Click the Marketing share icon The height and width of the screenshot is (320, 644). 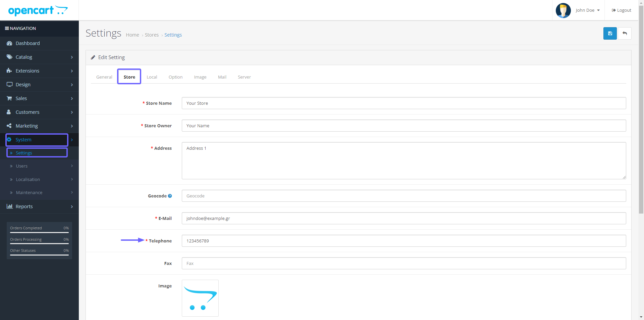tap(9, 126)
